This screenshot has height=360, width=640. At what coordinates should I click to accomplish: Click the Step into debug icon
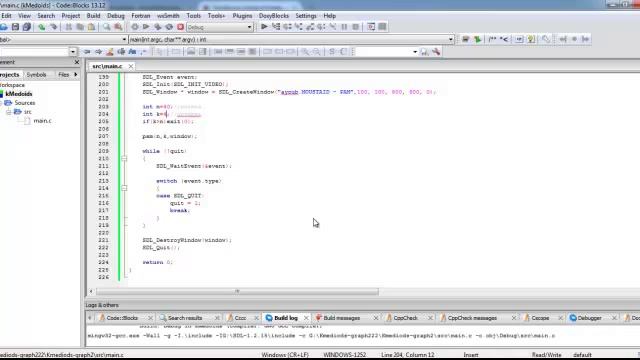(299, 27)
